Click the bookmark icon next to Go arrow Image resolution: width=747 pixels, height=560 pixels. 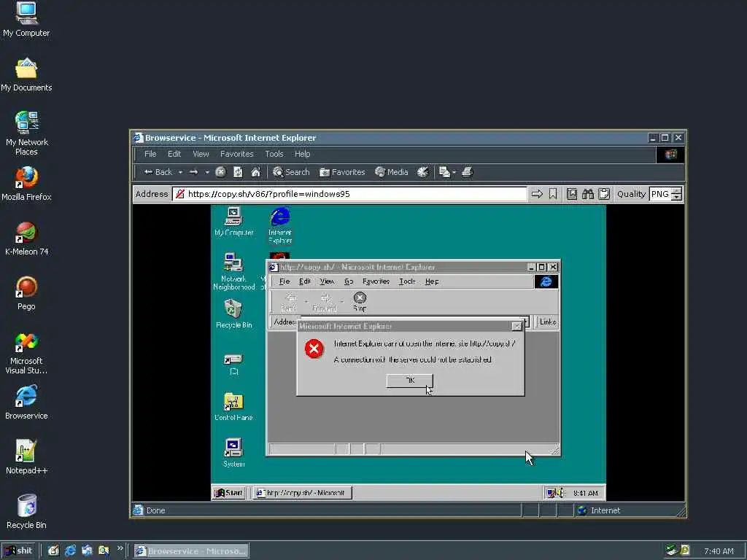(553, 194)
